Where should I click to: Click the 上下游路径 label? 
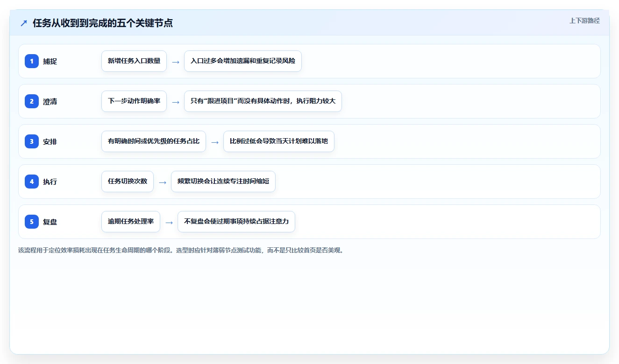tap(584, 21)
